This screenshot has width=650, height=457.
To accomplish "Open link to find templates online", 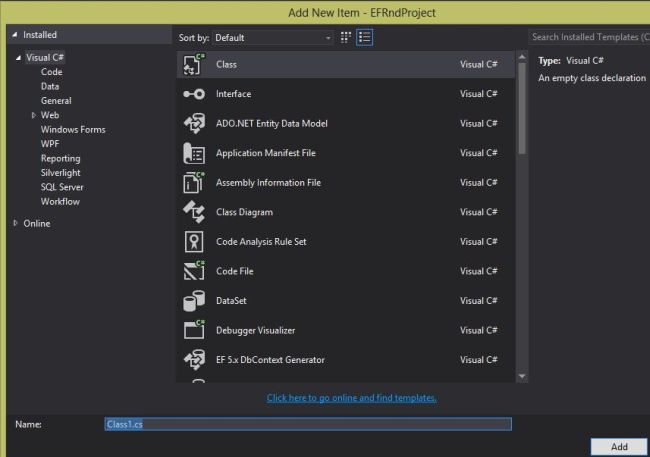I will (x=352, y=398).
